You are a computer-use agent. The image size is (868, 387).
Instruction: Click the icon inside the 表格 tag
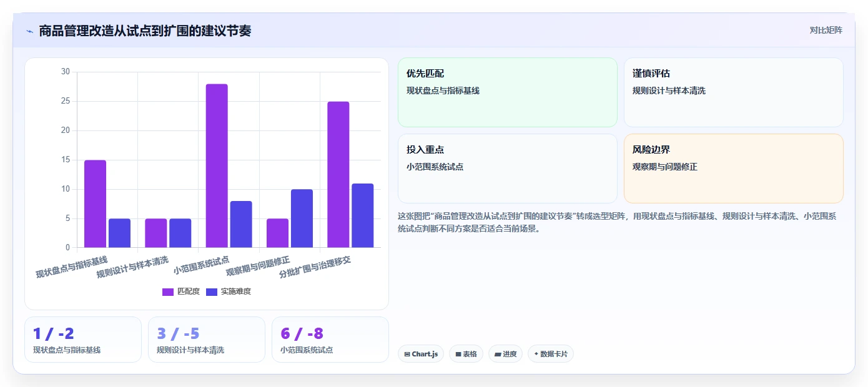[458, 354]
